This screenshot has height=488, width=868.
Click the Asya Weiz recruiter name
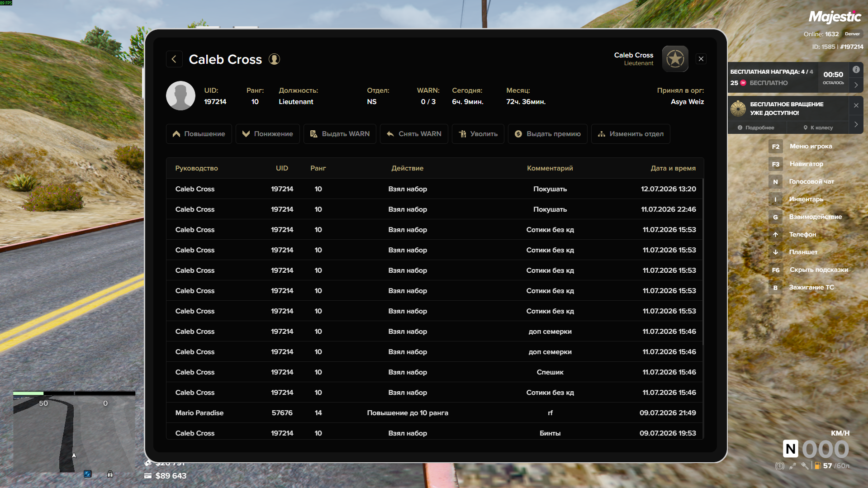pyautogui.click(x=688, y=102)
